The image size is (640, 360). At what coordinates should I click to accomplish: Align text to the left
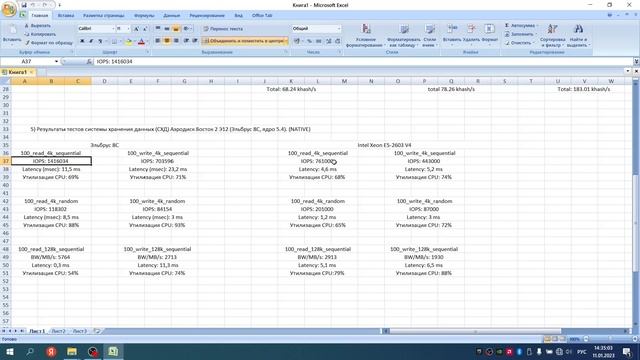[x=158, y=41]
